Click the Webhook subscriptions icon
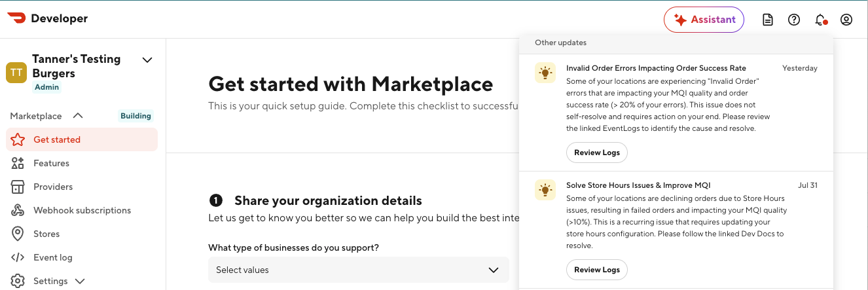Viewport: 868px width, 290px height. click(18, 210)
